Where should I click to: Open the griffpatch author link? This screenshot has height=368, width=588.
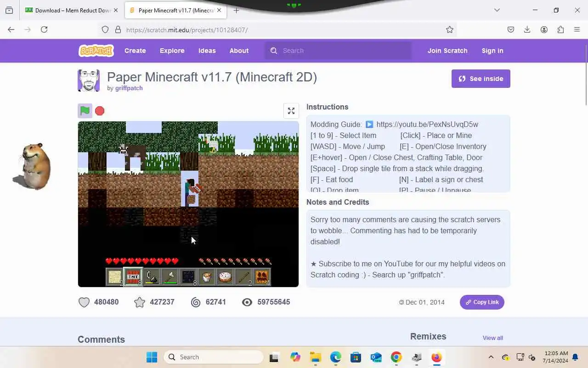tap(129, 88)
